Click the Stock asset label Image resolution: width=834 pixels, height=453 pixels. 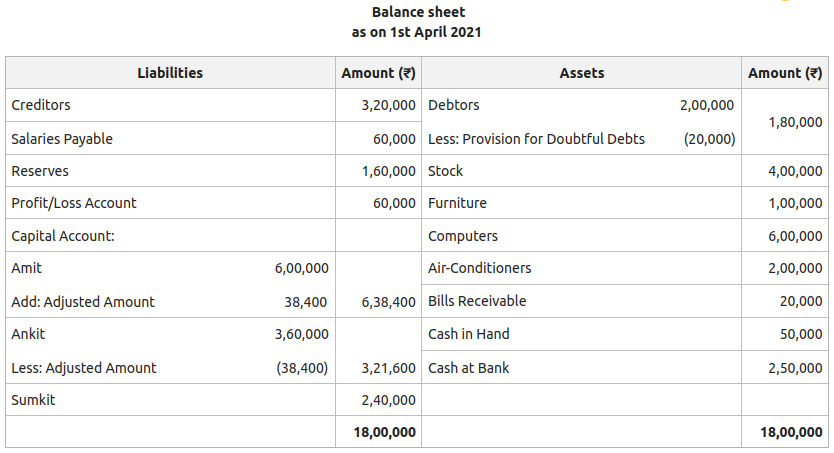pyautogui.click(x=445, y=171)
